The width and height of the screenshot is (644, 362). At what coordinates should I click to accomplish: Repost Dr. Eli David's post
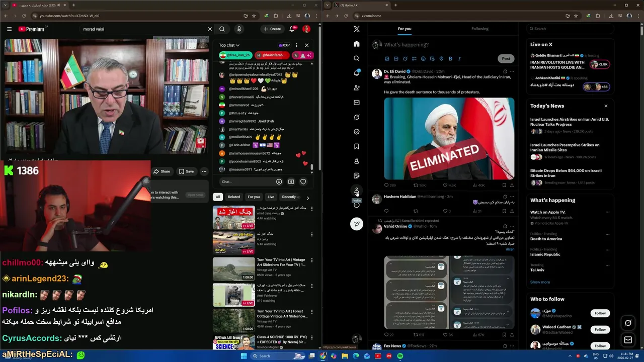pyautogui.click(x=419, y=185)
